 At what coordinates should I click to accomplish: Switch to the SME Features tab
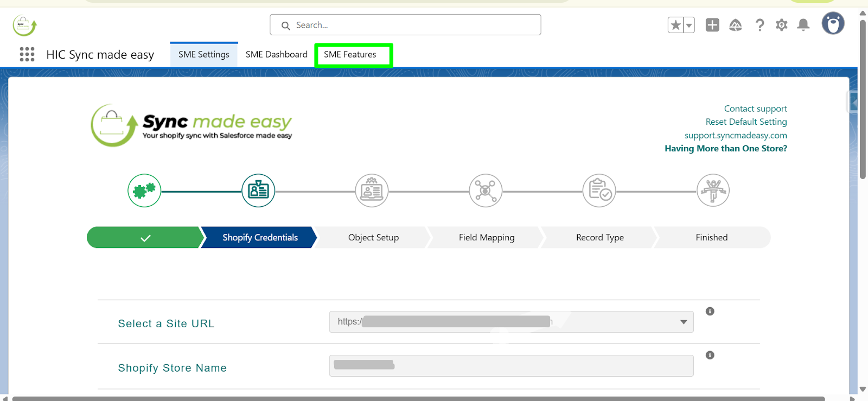[x=350, y=54]
